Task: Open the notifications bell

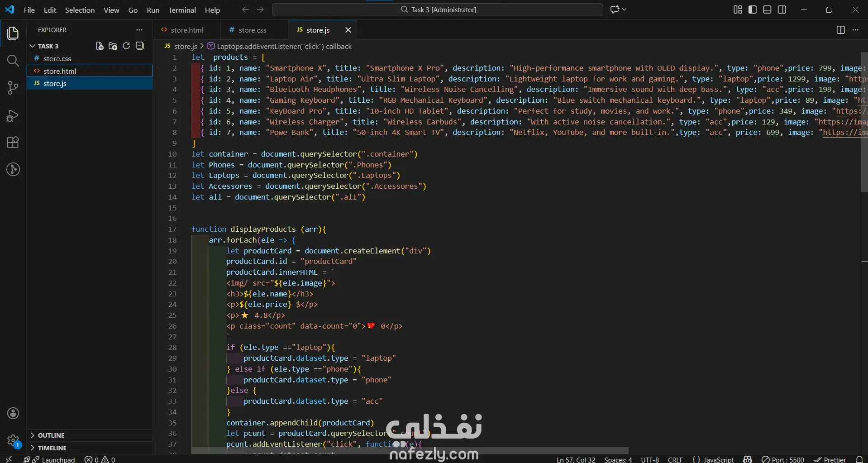Action: click(859, 459)
